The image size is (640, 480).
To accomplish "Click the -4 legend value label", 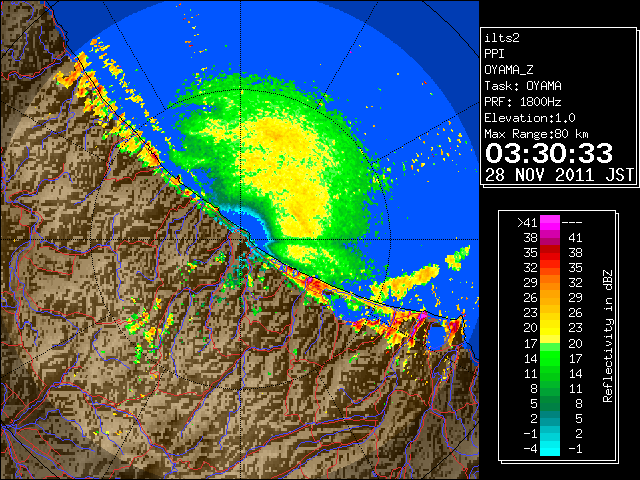I will [530, 449].
